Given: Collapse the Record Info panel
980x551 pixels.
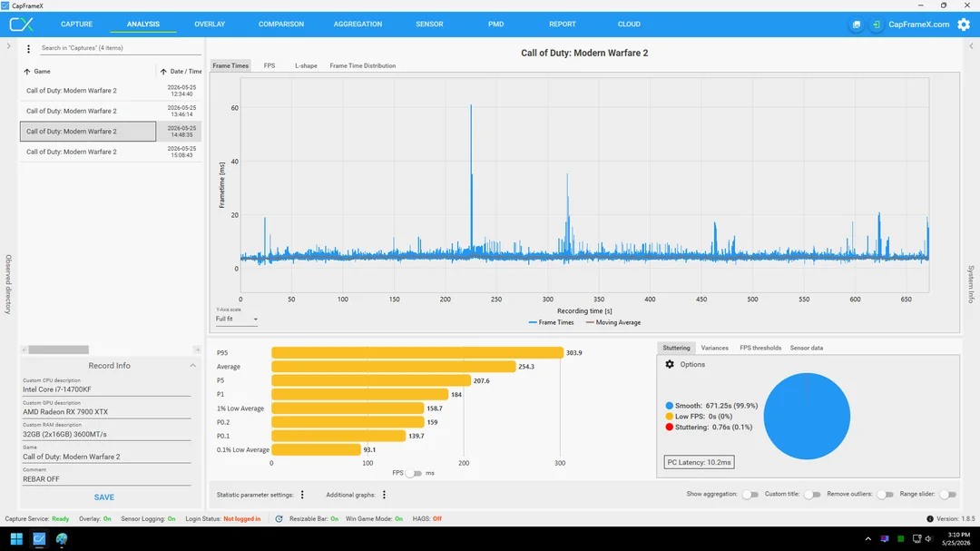Looking at the screenshot, I should point(192,366).
